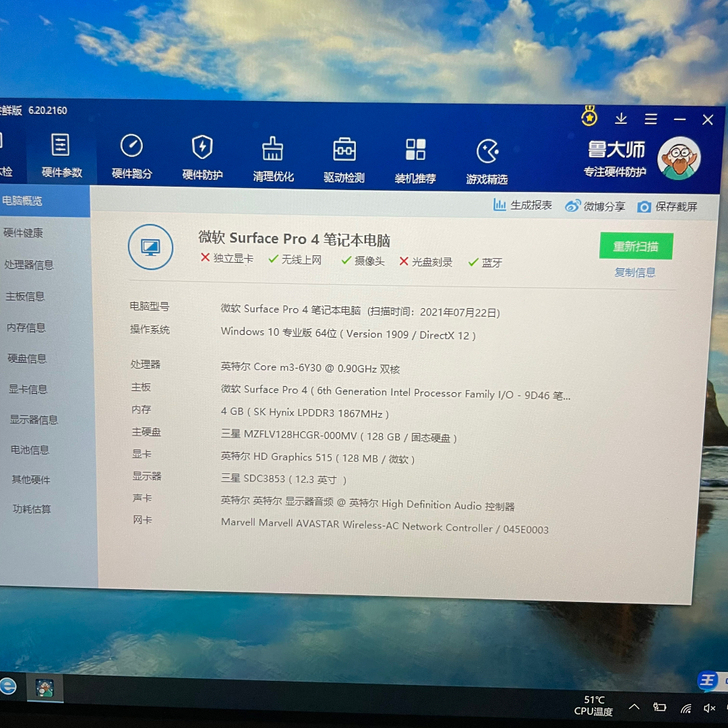Click the High Definition Audio line
The image size is (728, 728).
[x=367, y=503]
